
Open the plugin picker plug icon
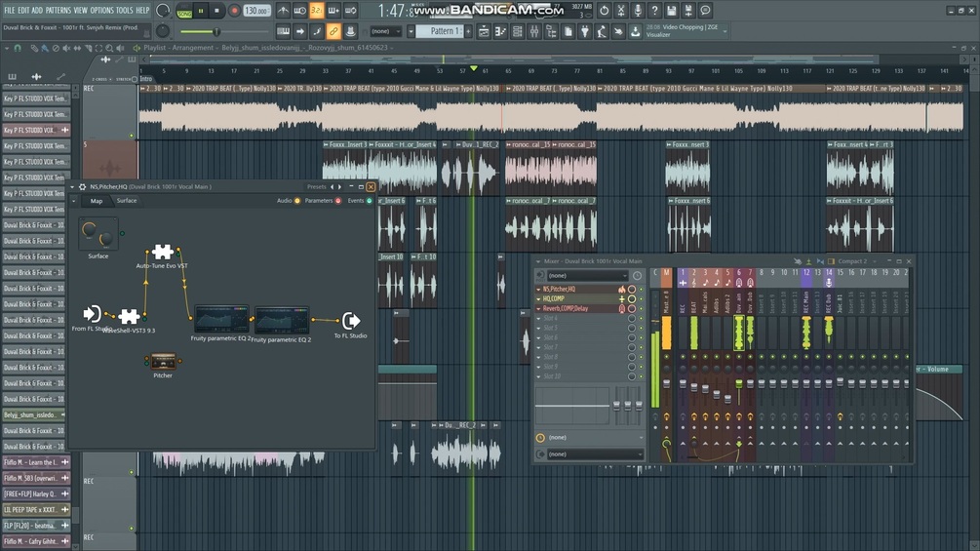[x=585, y=31]
